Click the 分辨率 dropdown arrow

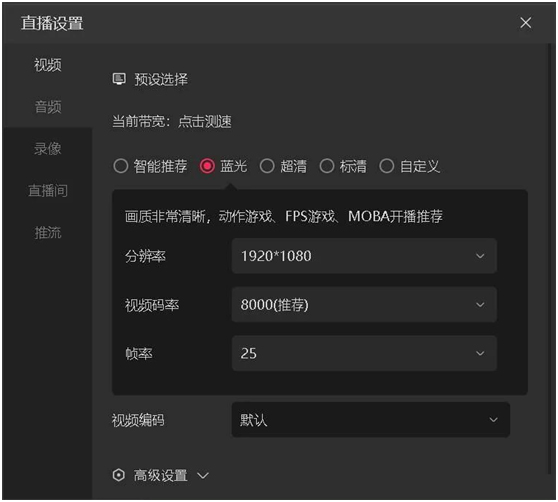coord(480,256)
